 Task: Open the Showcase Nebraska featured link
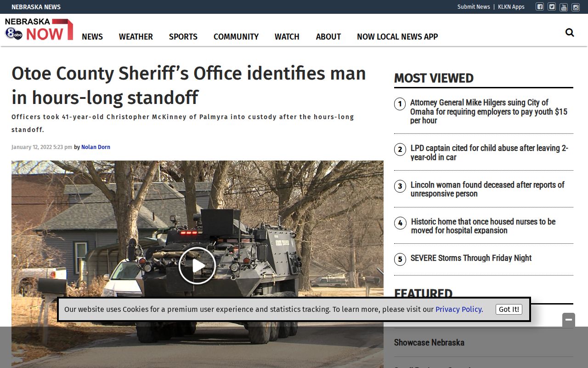pyautogui.click(x=429, y=343)
